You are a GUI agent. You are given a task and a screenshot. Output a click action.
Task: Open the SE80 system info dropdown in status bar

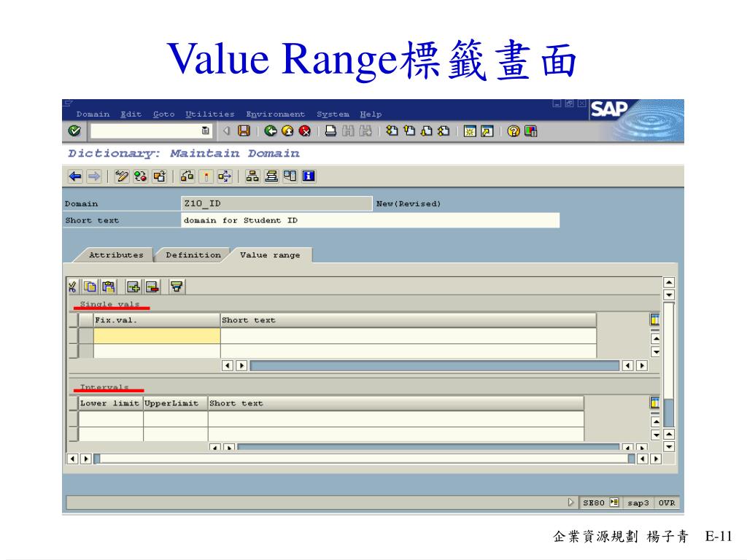(x=614, y=502)
